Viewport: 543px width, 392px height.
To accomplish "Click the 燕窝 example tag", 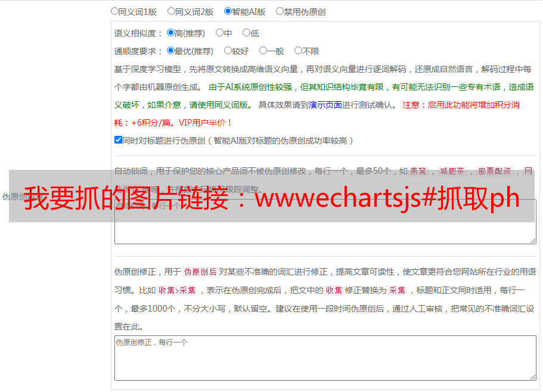I will pos(418,171).
